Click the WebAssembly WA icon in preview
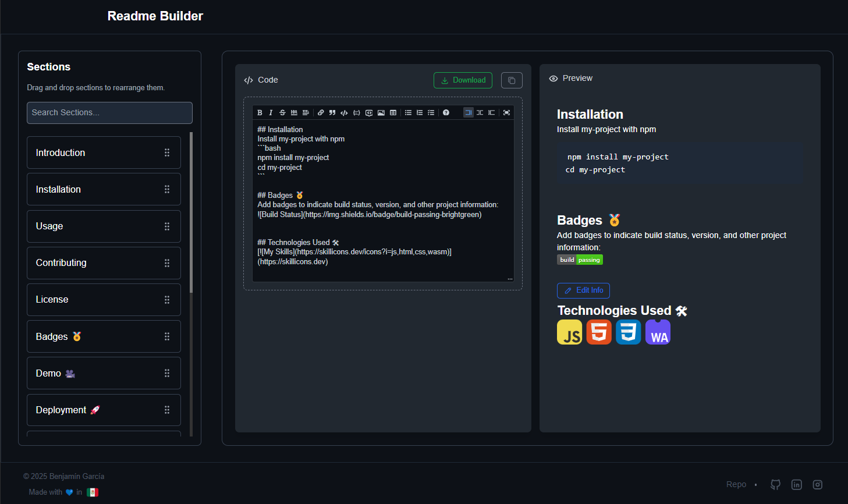Viewport: 848px width, 504px height. pos(658,332)
